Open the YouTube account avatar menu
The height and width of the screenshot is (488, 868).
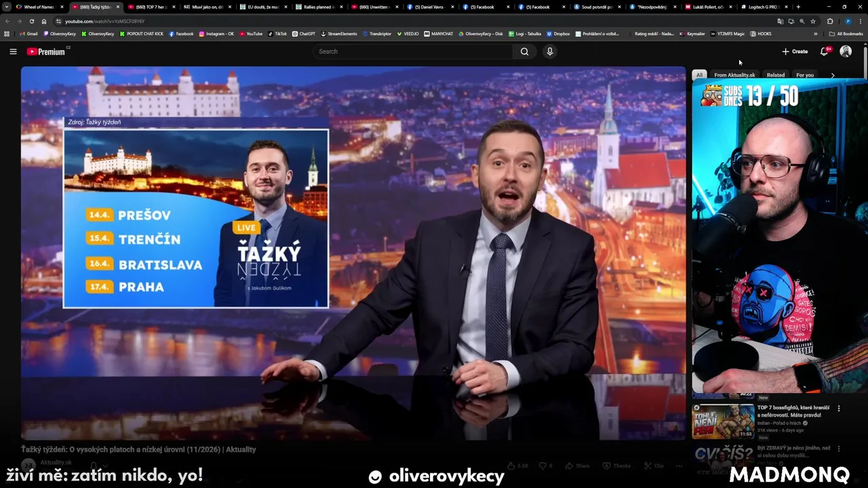(x=846, y=52)
